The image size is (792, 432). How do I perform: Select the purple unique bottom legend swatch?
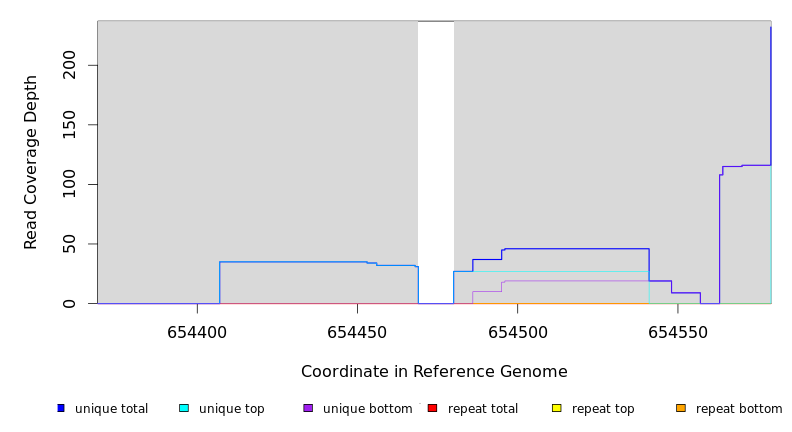[308, 408]
